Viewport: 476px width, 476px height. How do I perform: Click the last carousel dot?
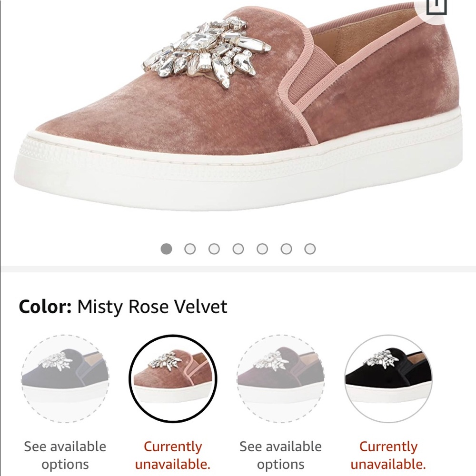(309, 248)
